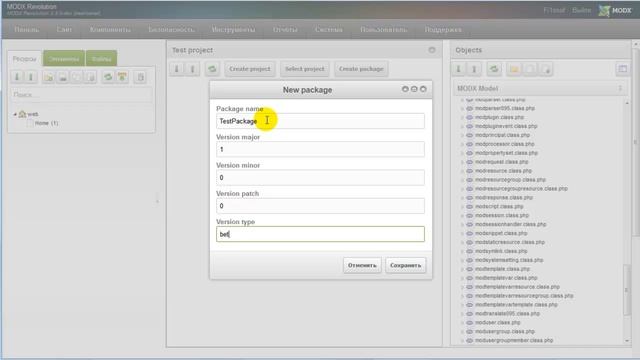The width and height of the screenshot is (640, 360).
Task: Collapse the Test project panel header button
Action: coord(432,50)
